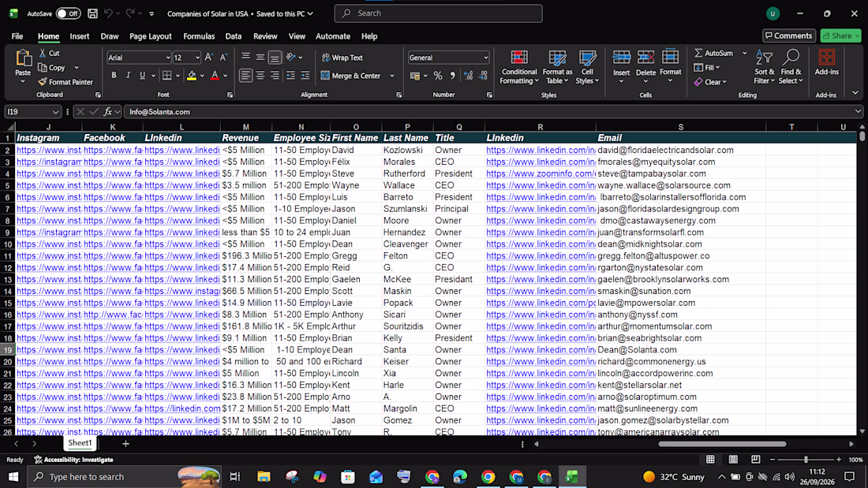Click the Save icon in title bar
Image resolution: width=868 pixels, height=488 pixels.
[x=92, y=13]
